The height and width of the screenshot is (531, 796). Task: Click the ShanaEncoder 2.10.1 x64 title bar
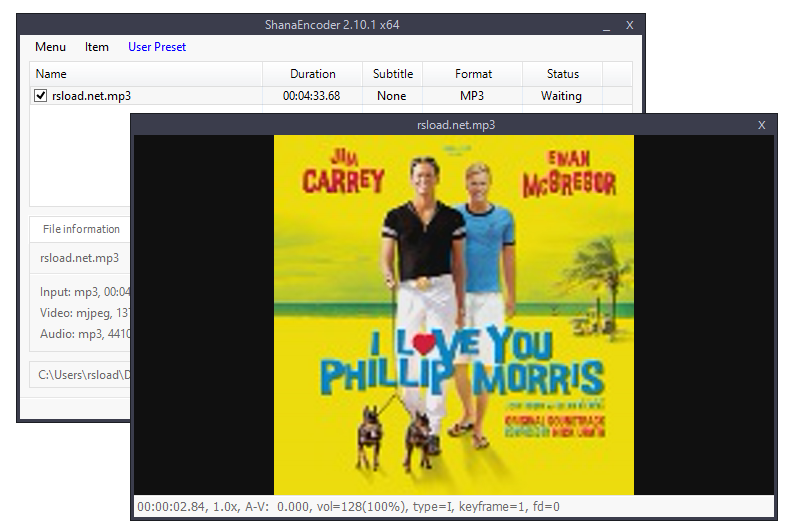[332, 25]
